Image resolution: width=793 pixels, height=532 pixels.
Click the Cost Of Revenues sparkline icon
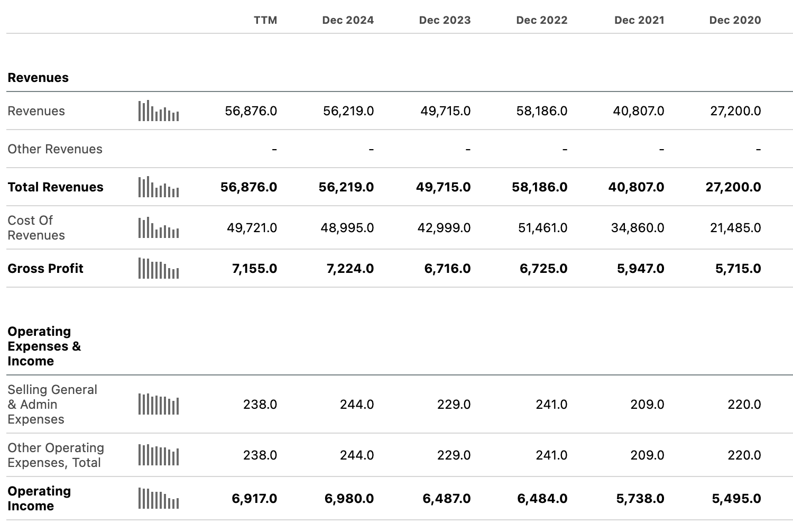(x=159, y=228)
